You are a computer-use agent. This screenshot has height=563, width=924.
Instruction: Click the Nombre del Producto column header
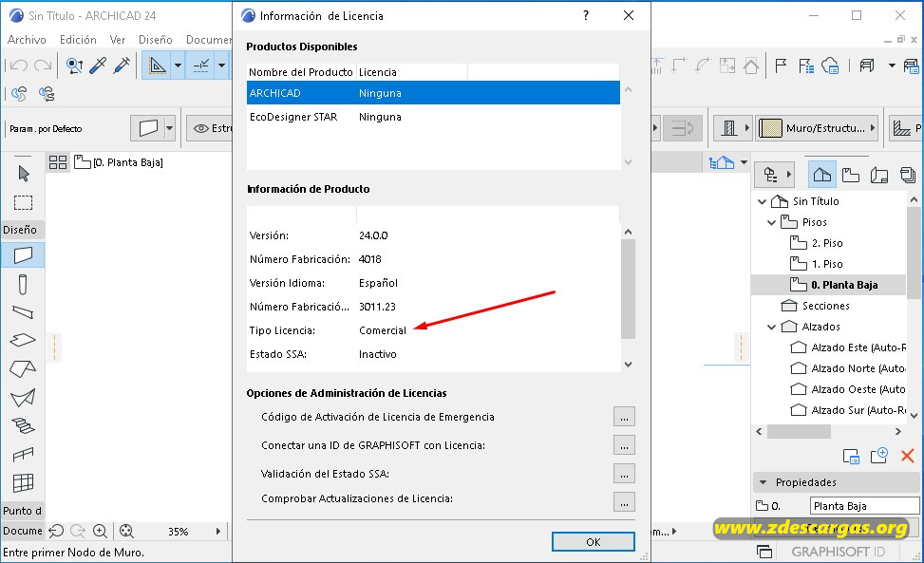tap(301, 72)
